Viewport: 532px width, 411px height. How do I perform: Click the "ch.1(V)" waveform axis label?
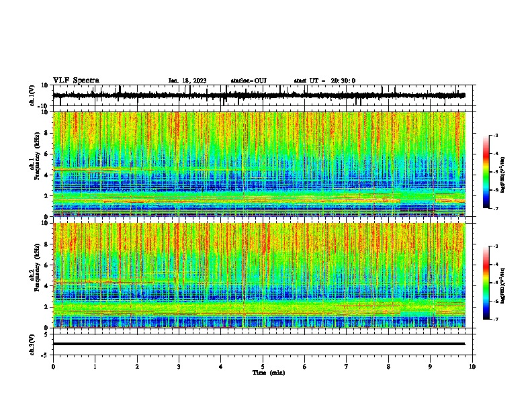[32, 95]
